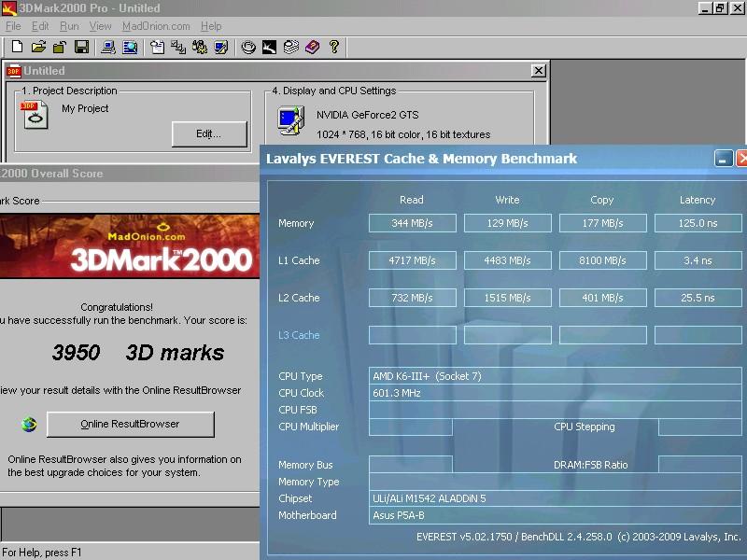
Task: Click the 3950 score value
Action: (x=76, y=353)
